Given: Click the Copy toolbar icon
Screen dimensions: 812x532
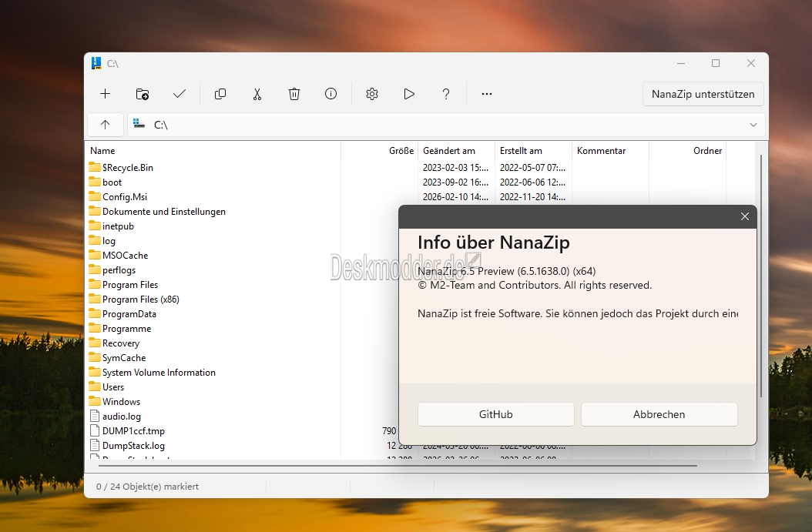Looking at the screenshot, I should point(220,94).
